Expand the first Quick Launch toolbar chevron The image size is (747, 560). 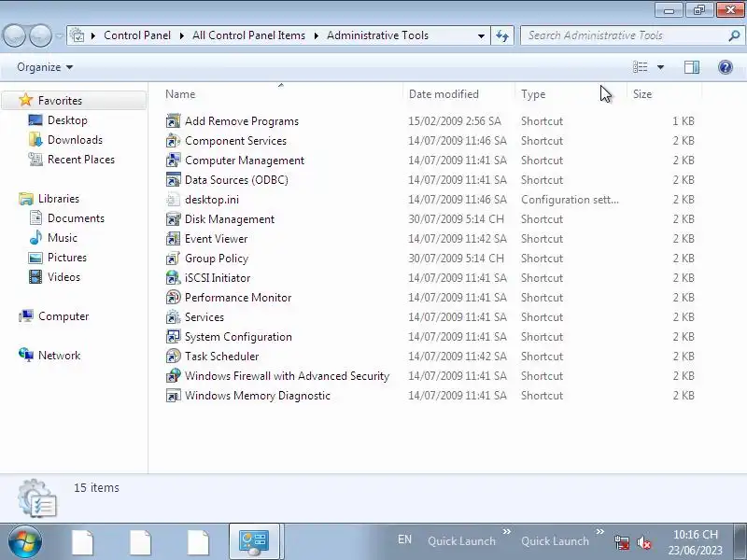tap(506, 531)
